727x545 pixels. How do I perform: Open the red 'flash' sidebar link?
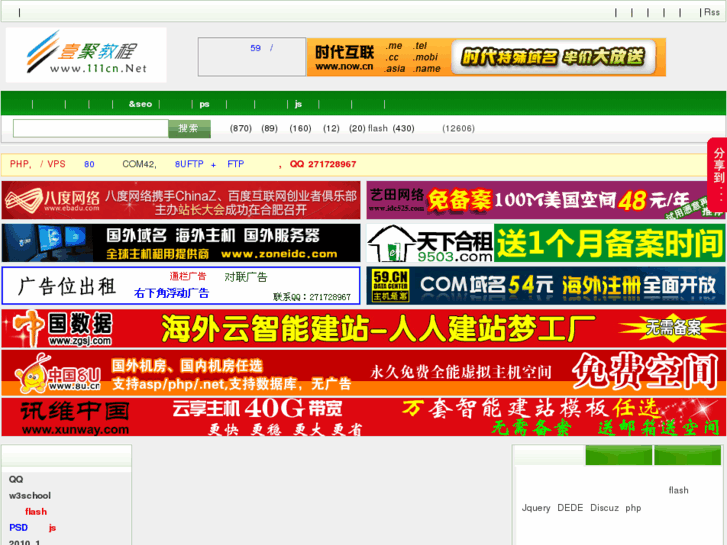click(x=36, y=512)
